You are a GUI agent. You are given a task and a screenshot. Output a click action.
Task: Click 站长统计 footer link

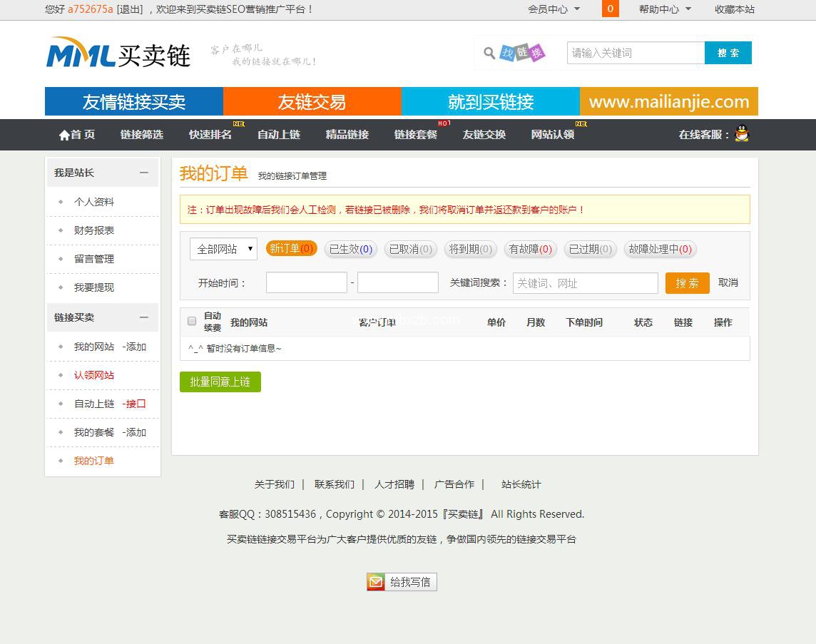coord(521,484)
